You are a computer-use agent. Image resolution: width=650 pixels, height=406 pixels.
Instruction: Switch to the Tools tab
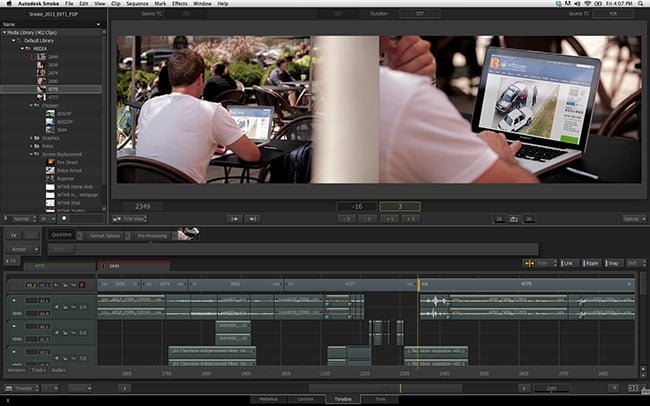381,398
